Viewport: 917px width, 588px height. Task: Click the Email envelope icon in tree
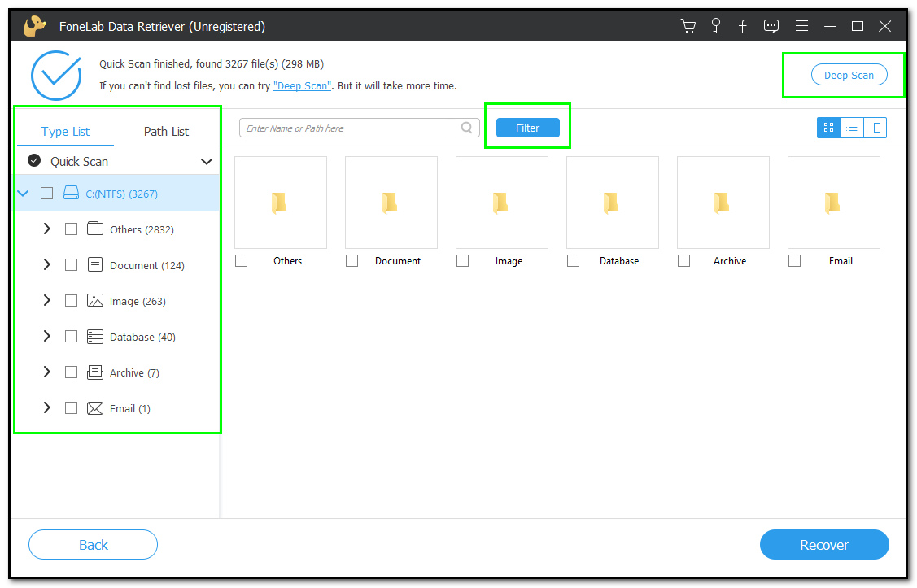coord(94,408)
